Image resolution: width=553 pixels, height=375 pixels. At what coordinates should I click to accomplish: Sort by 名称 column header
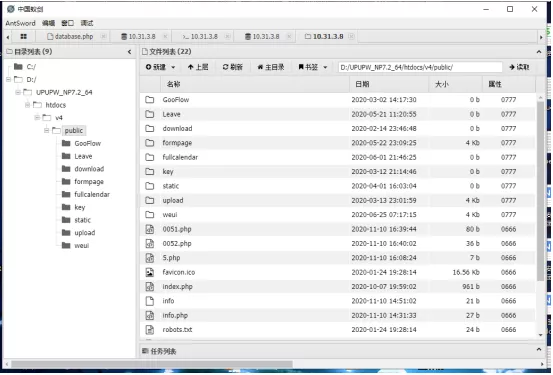(x=255, y=84)
